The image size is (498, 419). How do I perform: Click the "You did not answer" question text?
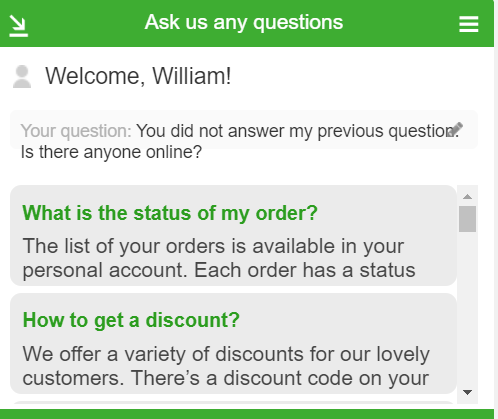[x=297, y=131]
